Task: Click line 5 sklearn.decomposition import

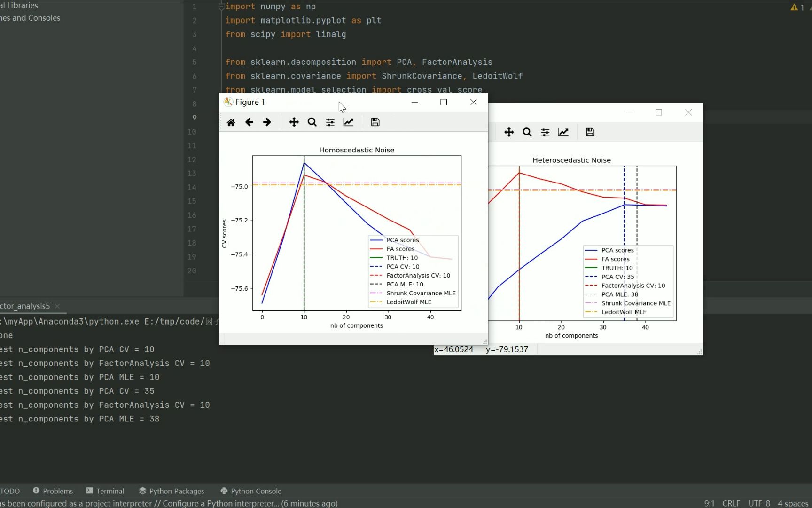Action: click(x=359, y=62)
